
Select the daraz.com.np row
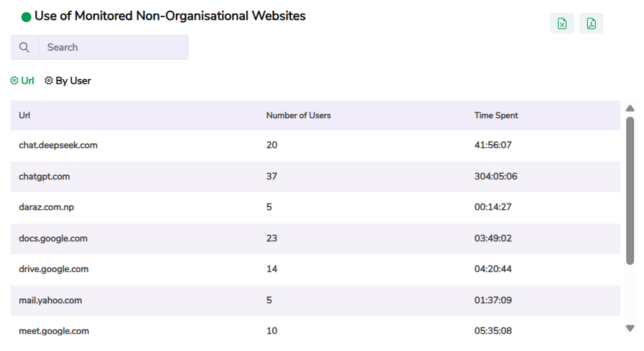(46, 207)
